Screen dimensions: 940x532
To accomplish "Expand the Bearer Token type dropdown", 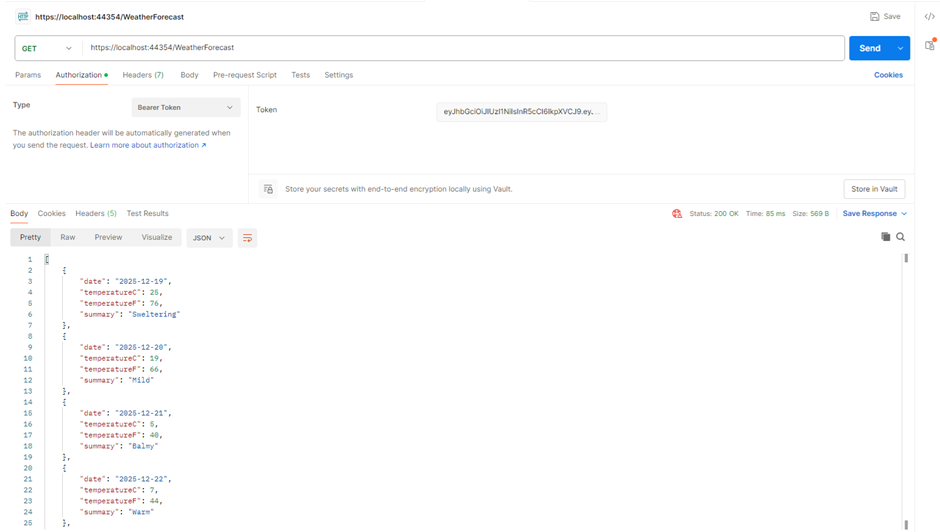I will pos(186,107).
